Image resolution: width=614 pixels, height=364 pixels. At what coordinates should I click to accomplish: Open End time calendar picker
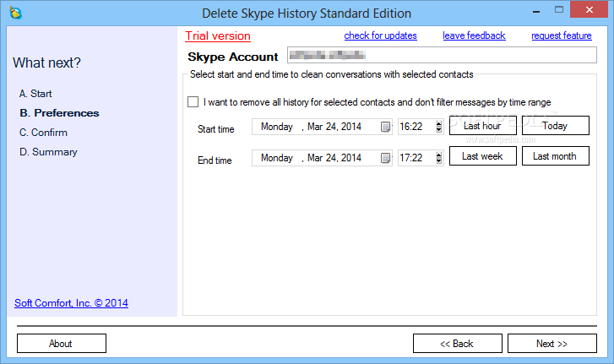click(385, 158)
